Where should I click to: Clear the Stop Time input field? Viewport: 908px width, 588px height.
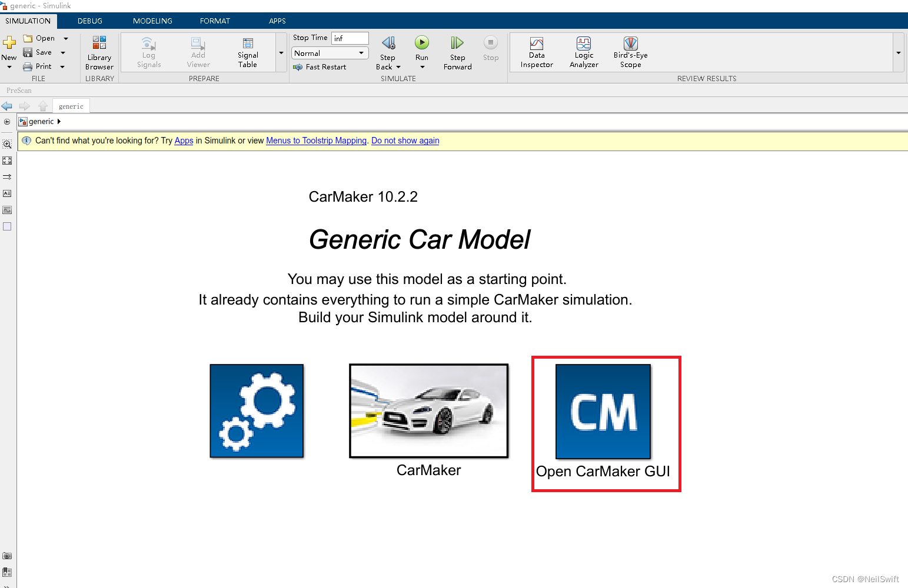[350, 38]
